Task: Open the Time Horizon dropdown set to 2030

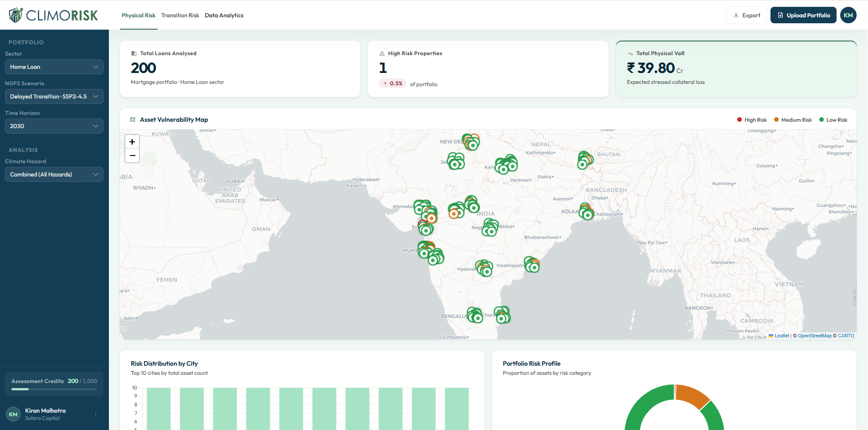Action: coord(54,126)
